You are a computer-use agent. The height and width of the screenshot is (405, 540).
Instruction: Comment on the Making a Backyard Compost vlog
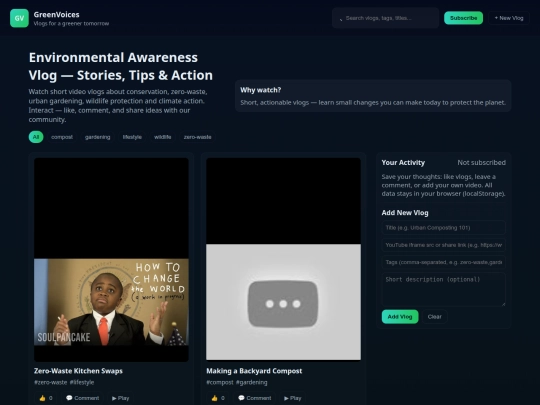pyautogui.click(x=255, y=398)
